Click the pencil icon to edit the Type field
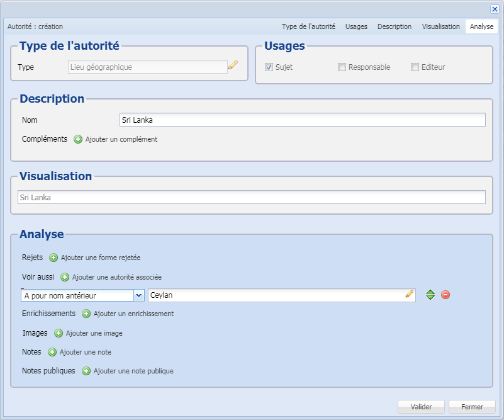 coord(233,66)
